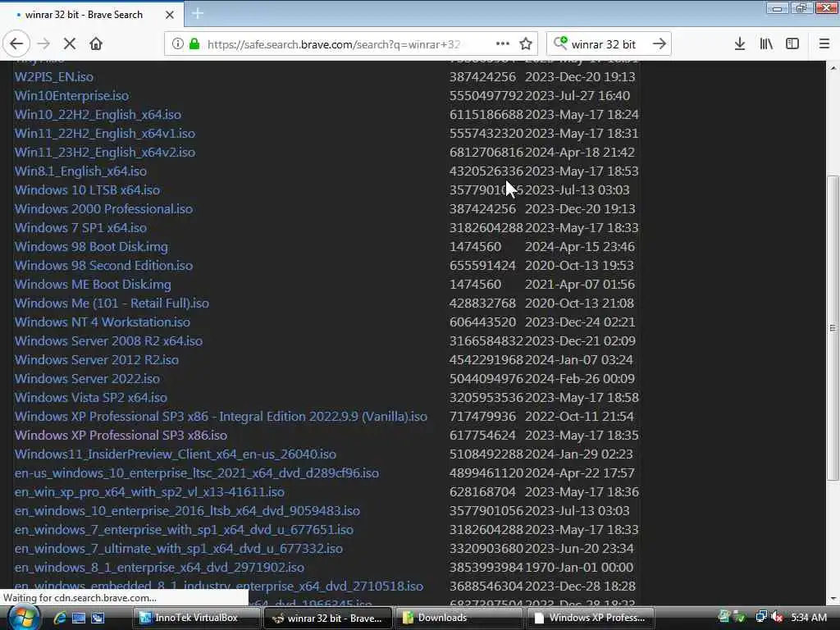Toggle the sidebar view icon
Screen dimensions: 840x630
point(792,44)
